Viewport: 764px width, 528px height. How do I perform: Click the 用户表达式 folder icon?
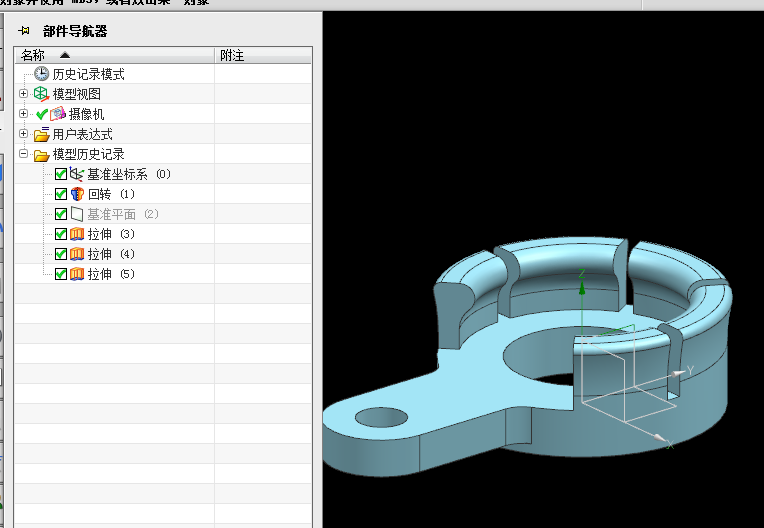pyautogui.click(x=41, y=134)
